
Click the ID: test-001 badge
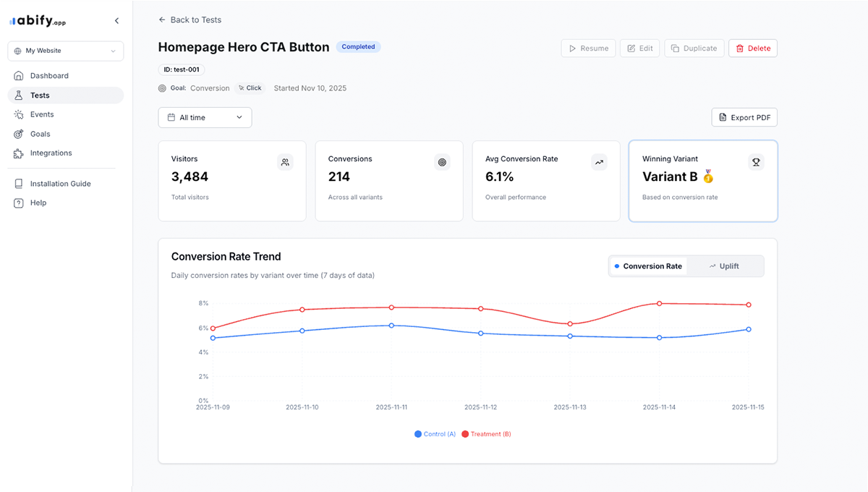coord(182,70)
